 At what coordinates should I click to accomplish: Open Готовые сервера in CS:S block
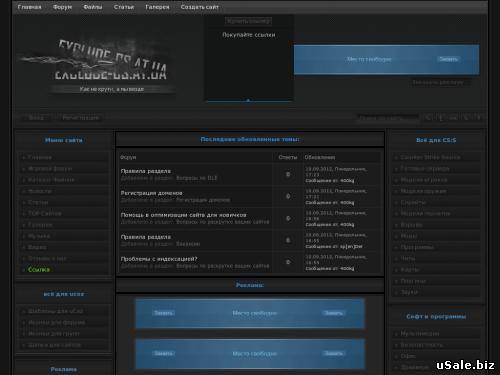click(x=425, y=169)
